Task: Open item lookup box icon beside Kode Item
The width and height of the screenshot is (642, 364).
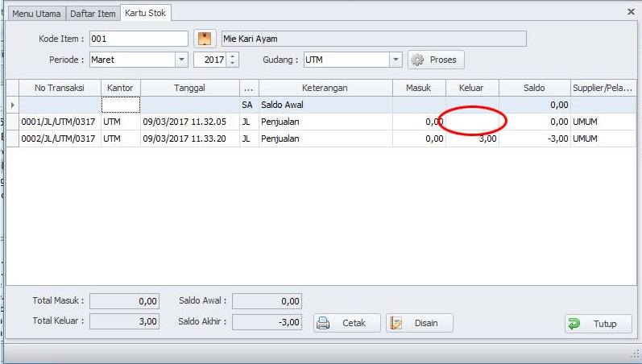Action: tap(205, 39)
